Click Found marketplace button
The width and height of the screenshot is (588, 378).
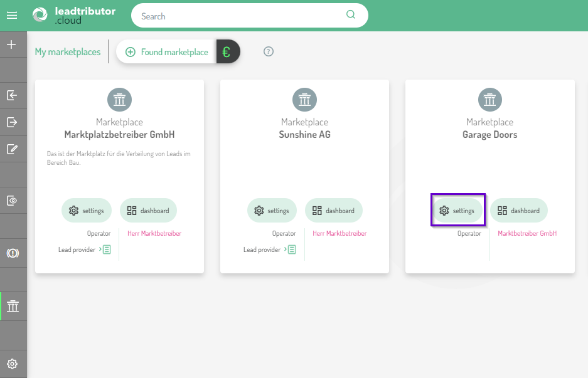[167, 52]
